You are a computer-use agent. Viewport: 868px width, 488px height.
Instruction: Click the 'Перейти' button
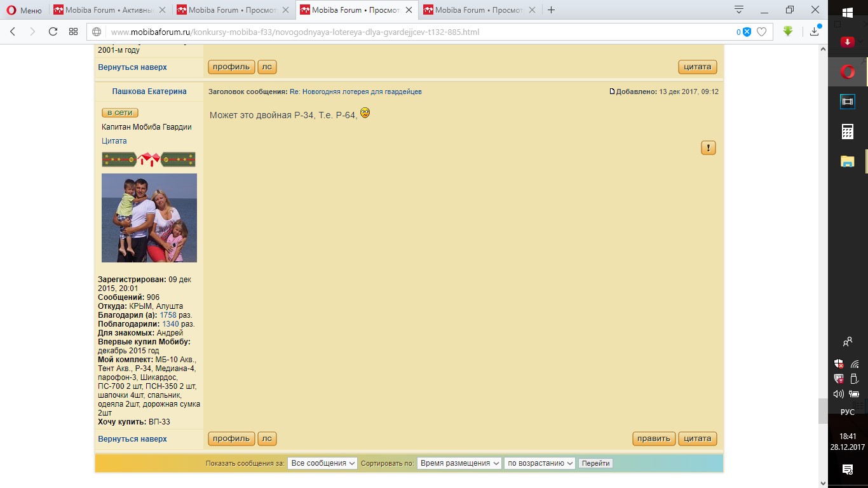[x=595, y=463]
